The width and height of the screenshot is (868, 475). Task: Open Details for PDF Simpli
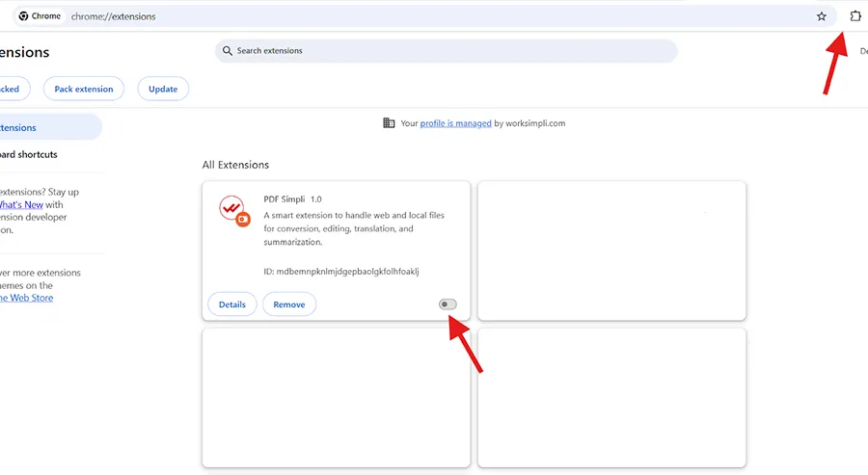click(x=231, y=304)
